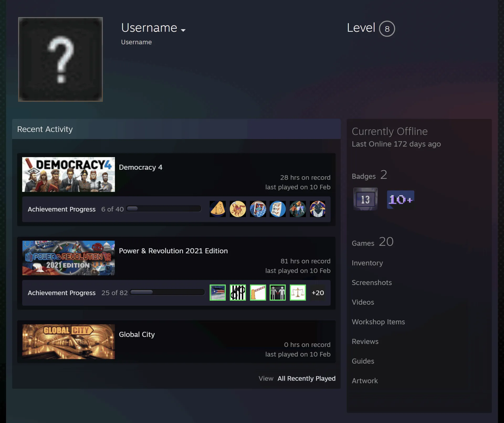Click the Democracy 4 achievement progress bar
This screenshot has height=423, width=504.
(x=164, y=209)
